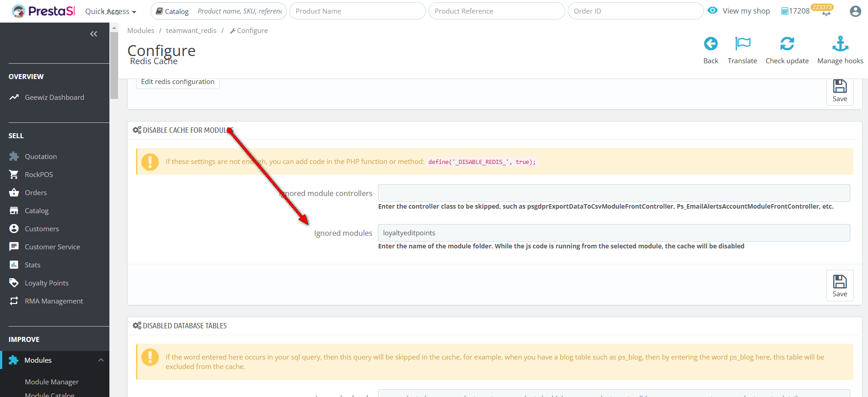Save the Redis configuration section above
The image size is (868, 397).
(840, 92)
